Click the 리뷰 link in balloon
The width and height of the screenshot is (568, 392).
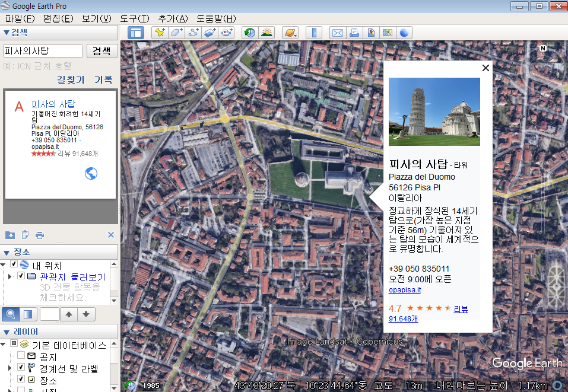[461, 309]
